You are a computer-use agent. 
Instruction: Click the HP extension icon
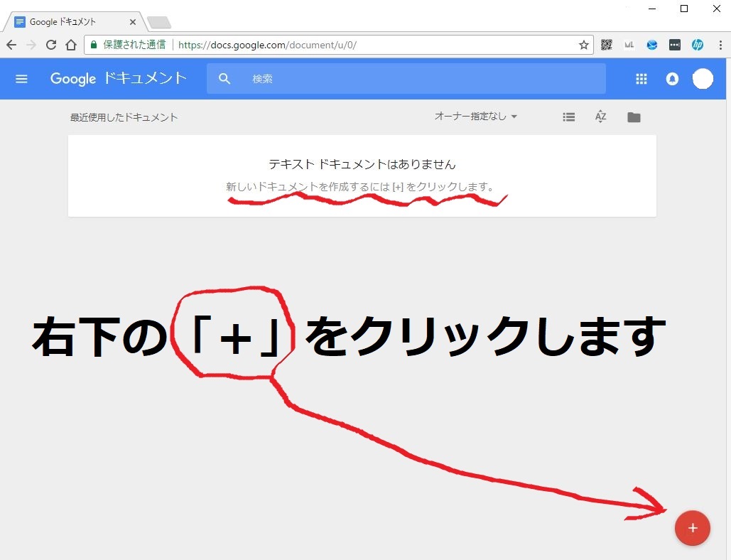(698, 45)
